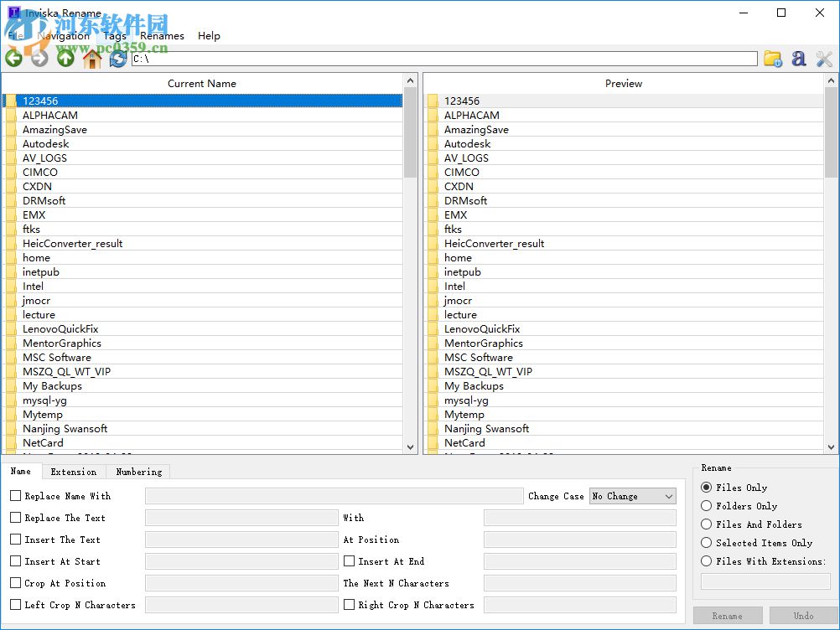This screenshot has height=630, width=840.
Task: Click the grey Forward arrow icon
Action: click(39, 59)
